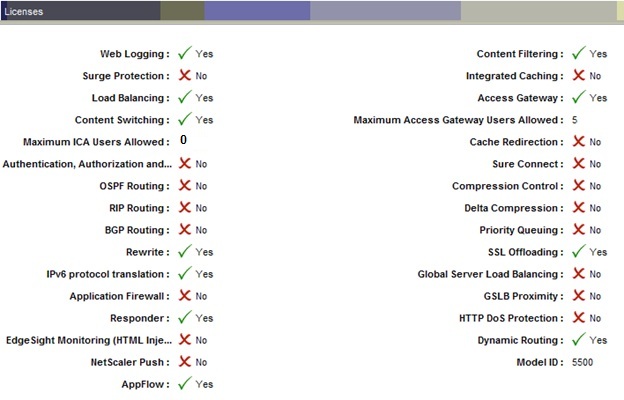Image resolution: width=624 pixels, height=400 pixels.
Task: Click the green check beside Web Logging
Action: (x=184, y=53)
